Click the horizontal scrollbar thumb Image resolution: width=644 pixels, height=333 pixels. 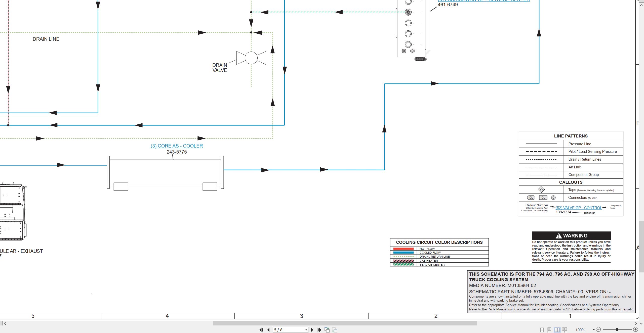point(345,323)
